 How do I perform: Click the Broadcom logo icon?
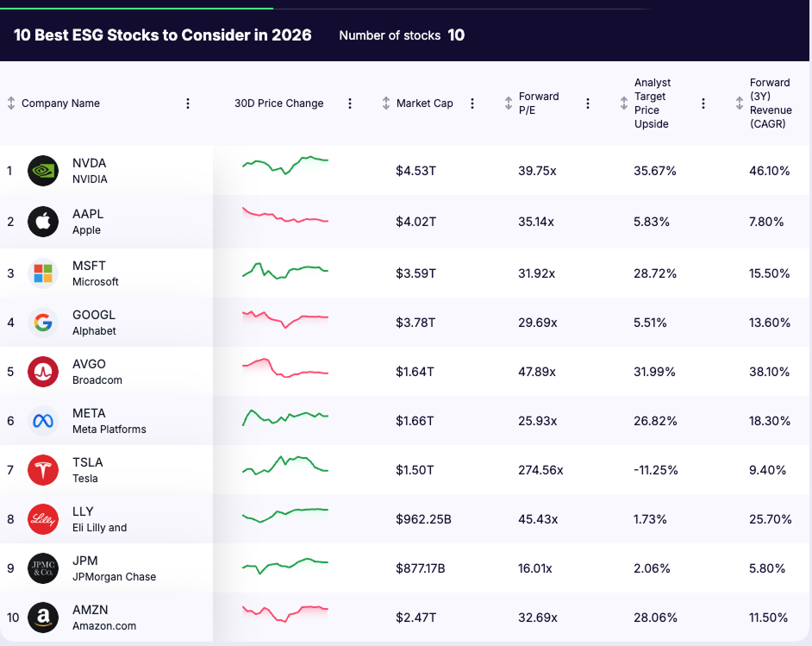[x=42, y=371]
